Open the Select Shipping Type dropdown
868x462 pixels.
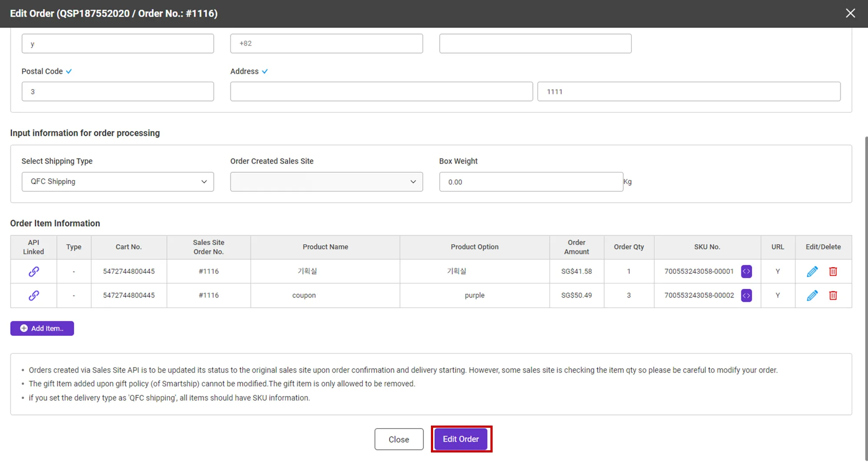point(118,182)
